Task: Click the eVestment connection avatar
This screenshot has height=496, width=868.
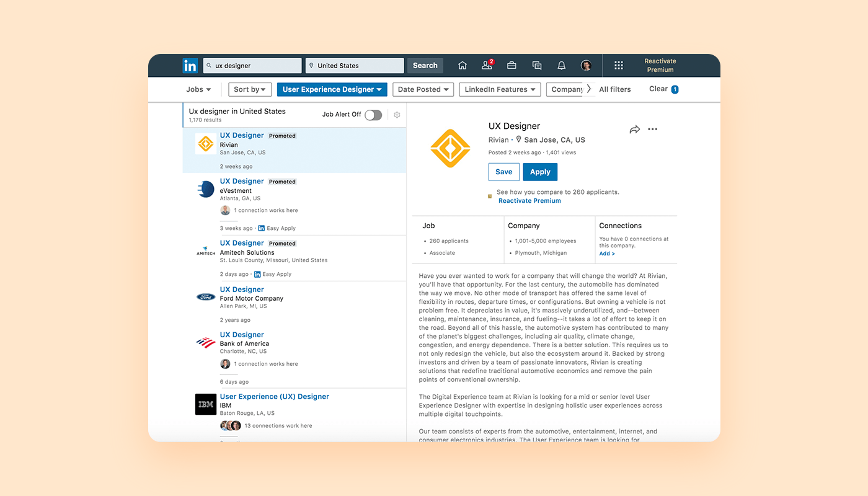Action: tap(225, 210)
